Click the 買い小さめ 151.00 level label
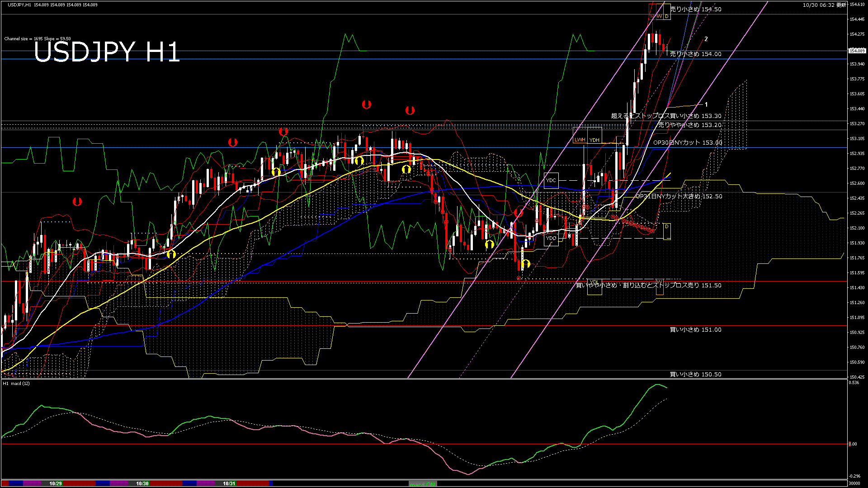Viewport: 868px width, 488px height. (695, 329)
